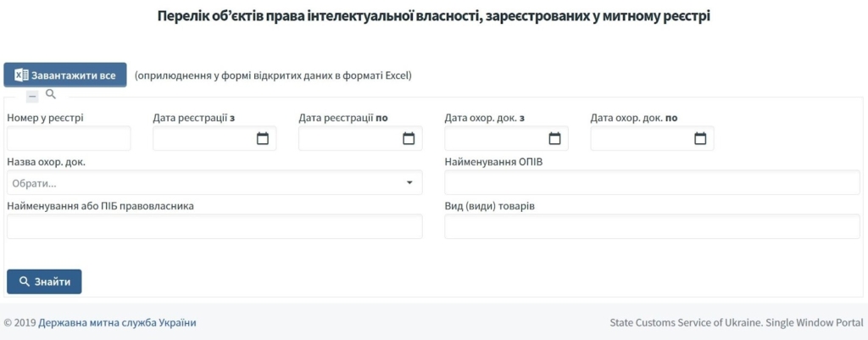Open calendar for Дата охор. док. з
The width and height of the screenshot is (868, 340).
coord(554,138)
